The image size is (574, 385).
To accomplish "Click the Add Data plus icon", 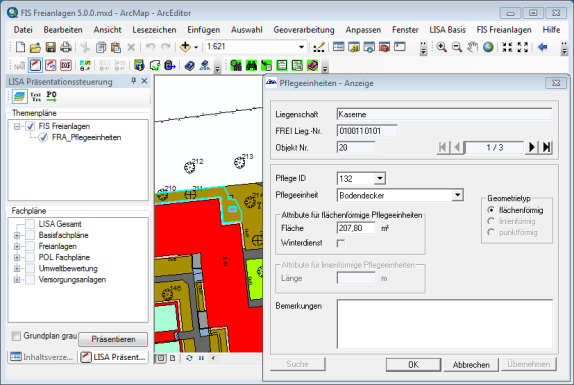I will [185, 47].
